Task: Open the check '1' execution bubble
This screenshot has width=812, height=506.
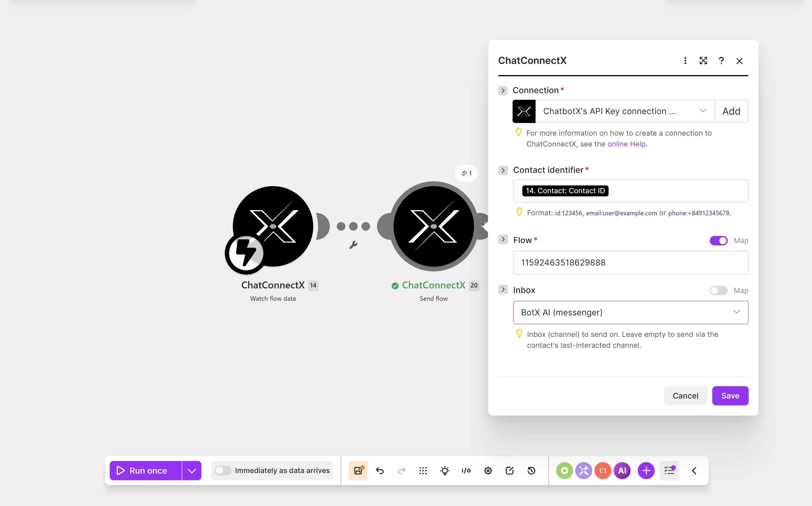Action: pos(466,173)
